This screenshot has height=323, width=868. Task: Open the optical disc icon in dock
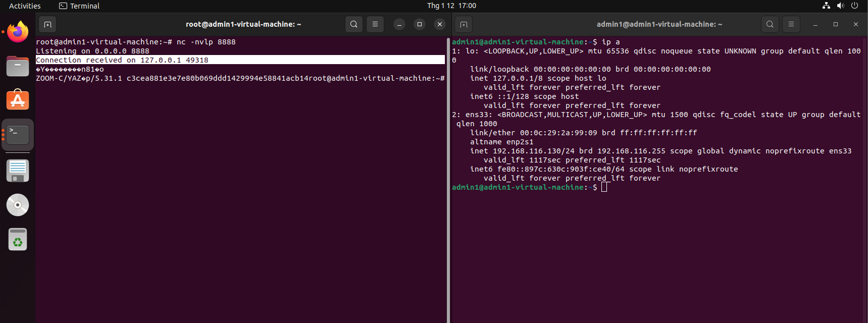point(18,205)
